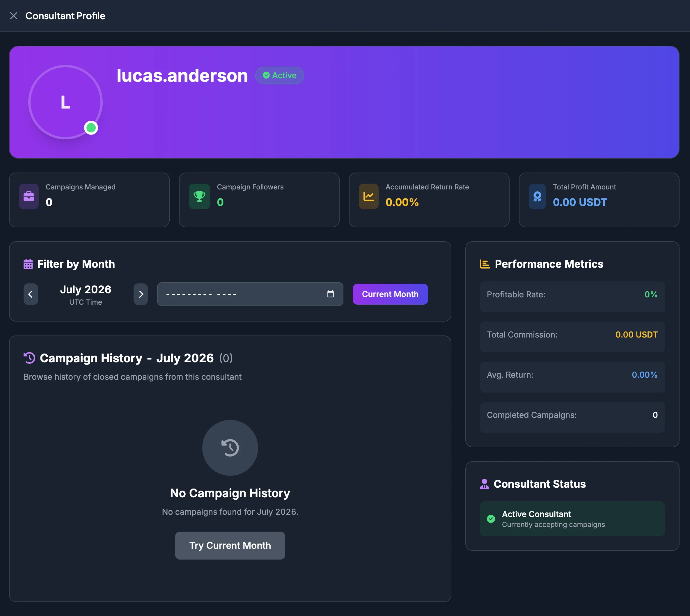Go to previous month with left chevron
Screen dimensions: 690x616
[31, 294]
